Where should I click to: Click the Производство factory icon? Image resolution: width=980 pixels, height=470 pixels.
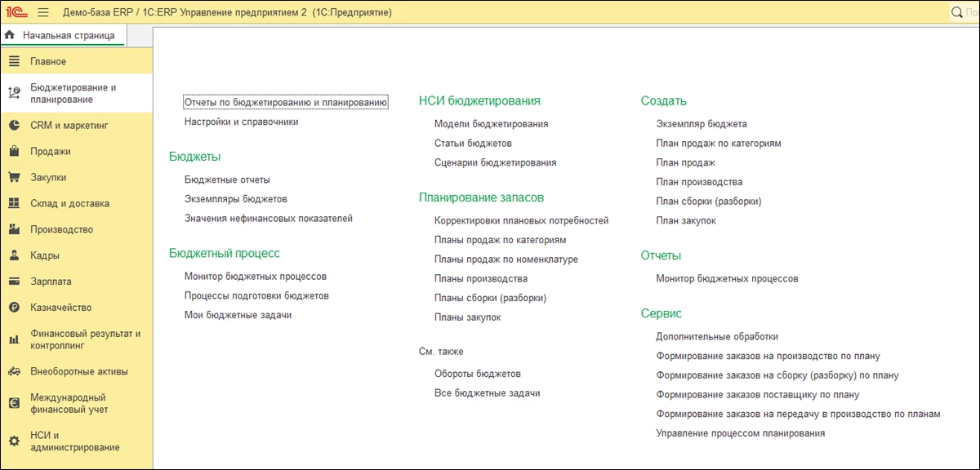[x=14, y=229]
